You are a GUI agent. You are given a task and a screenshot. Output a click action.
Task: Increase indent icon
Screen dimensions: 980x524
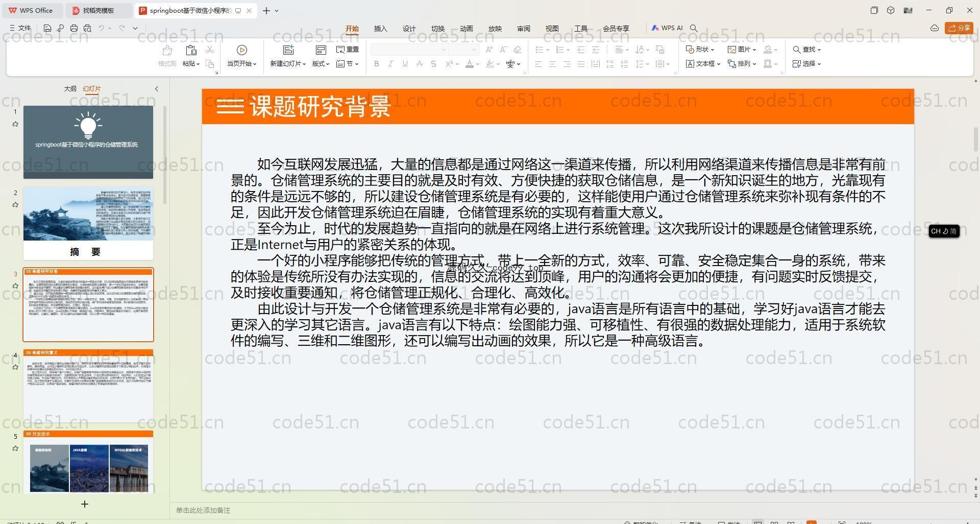(595, 50)
